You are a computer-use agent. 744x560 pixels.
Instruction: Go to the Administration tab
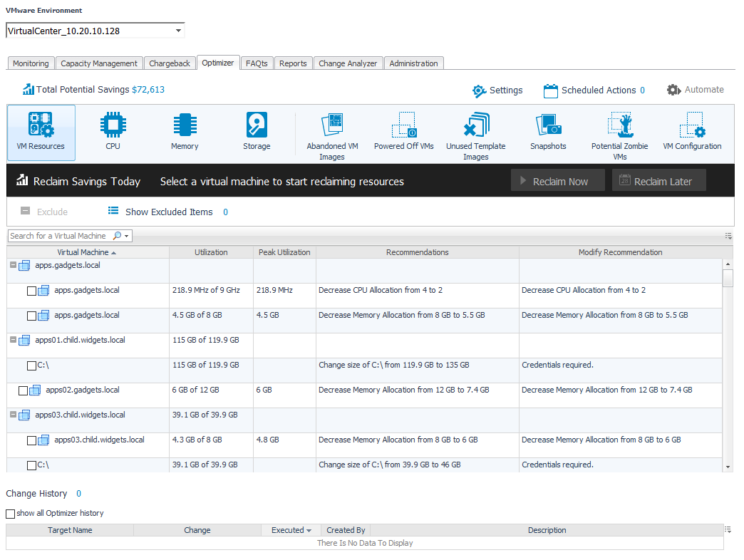click(x=414, y=63)
